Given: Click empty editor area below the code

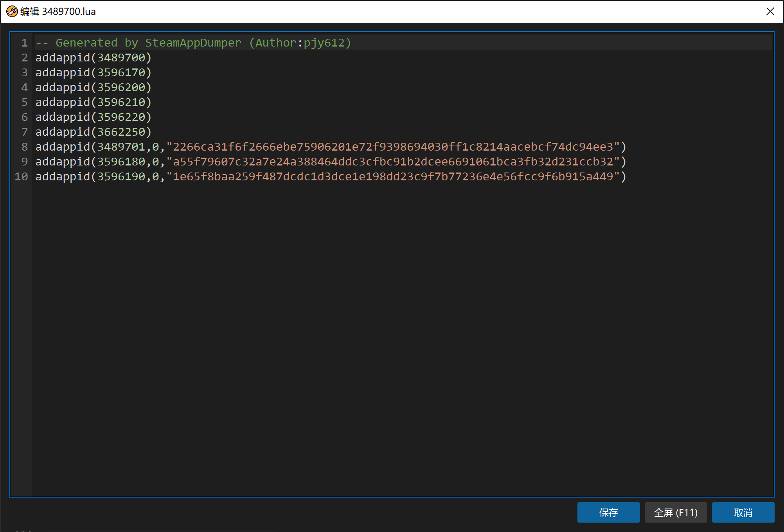Looking at the screenshot, I should click(391, 332).
